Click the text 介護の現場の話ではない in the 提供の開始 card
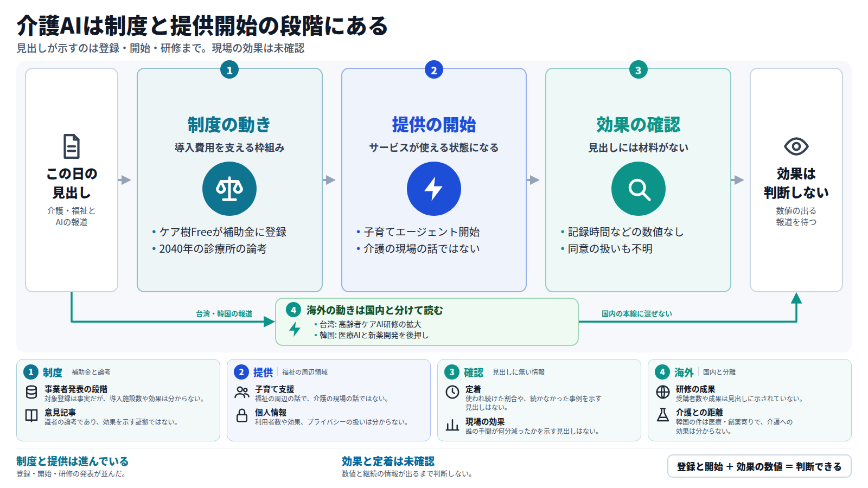868x488 pixels. pyautogui.click(x=422, y=249)
